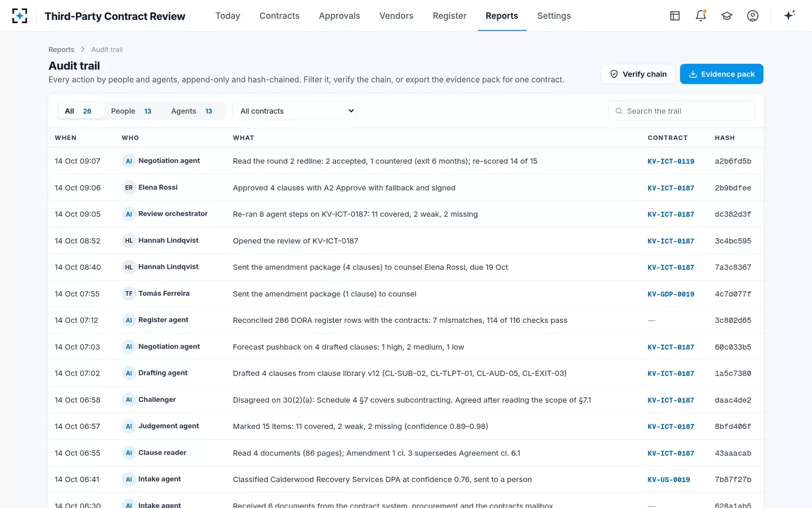Open the notifications bell
Image resolution: width=812 pixels, height=508 pixels.
coord(701,16)
